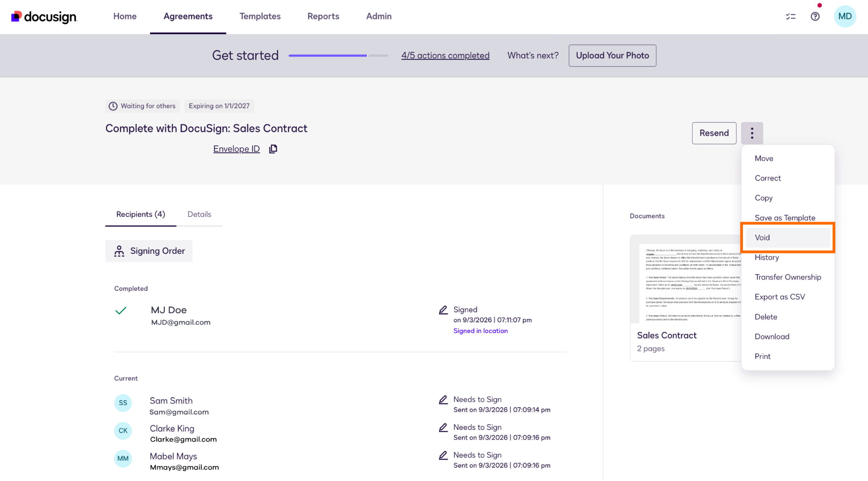This screenshot has width=868, height=481.
Task: Open the Reports tab
Action: pyautogui.click(x=323, y=16)
